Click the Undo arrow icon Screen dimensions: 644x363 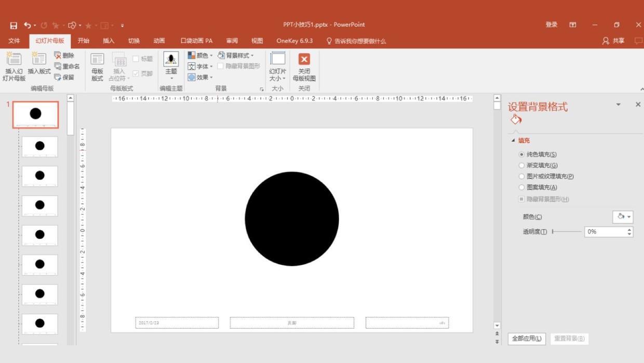[27, 25]
